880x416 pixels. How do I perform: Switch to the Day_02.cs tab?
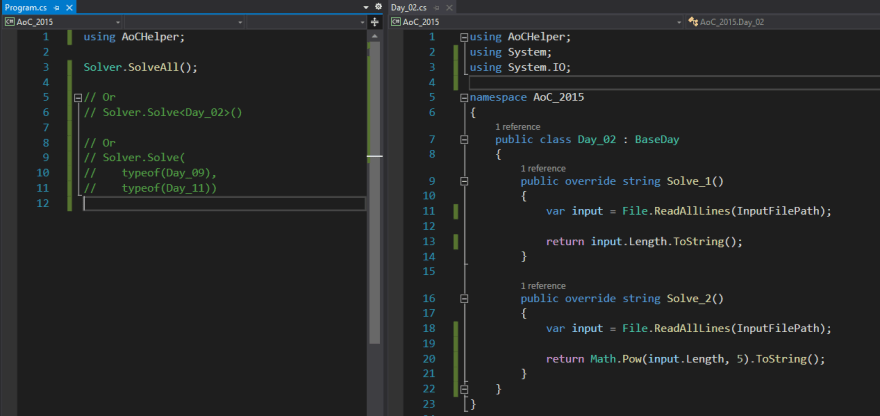409,8
